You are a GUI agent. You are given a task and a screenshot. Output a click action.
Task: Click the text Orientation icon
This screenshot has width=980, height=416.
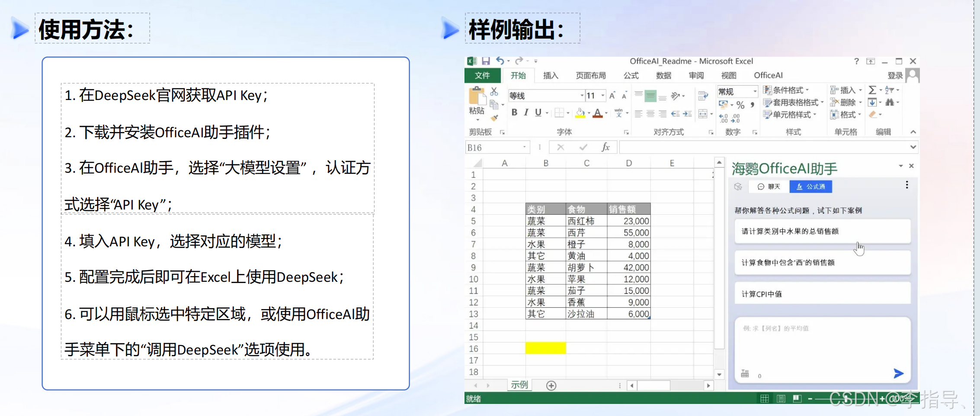tap(676, 96)
